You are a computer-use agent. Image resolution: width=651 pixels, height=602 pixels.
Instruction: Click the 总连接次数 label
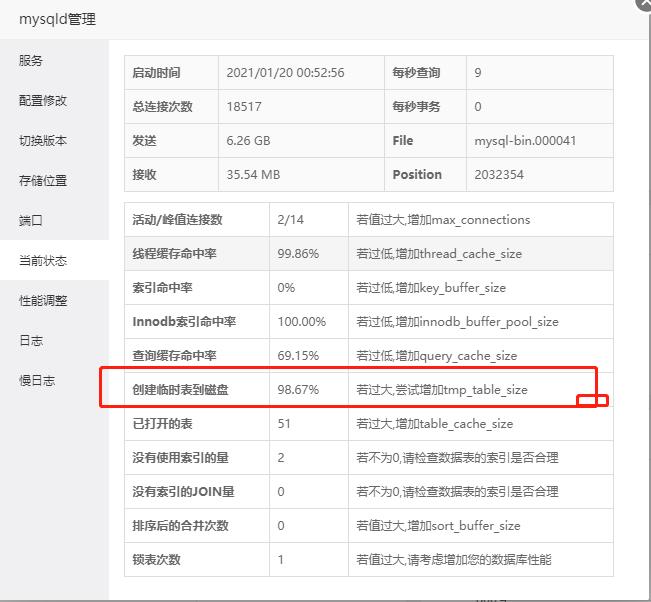point(162,107)
